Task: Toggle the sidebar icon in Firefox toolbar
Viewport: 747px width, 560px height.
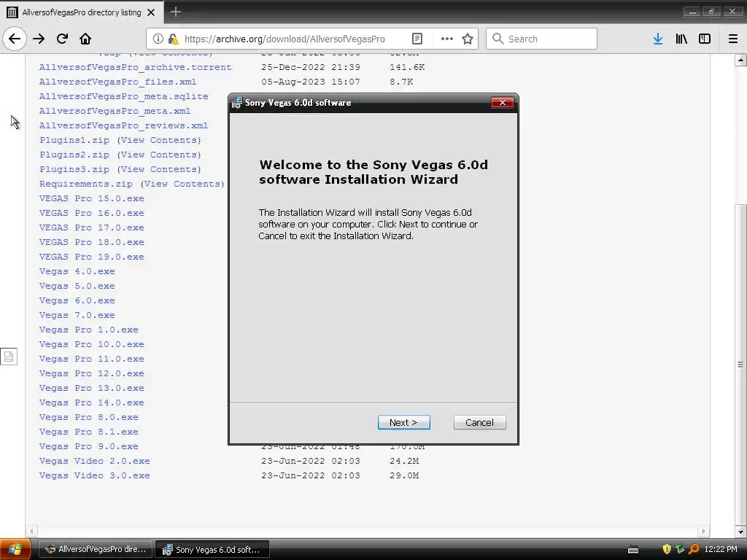Action: 705,39
